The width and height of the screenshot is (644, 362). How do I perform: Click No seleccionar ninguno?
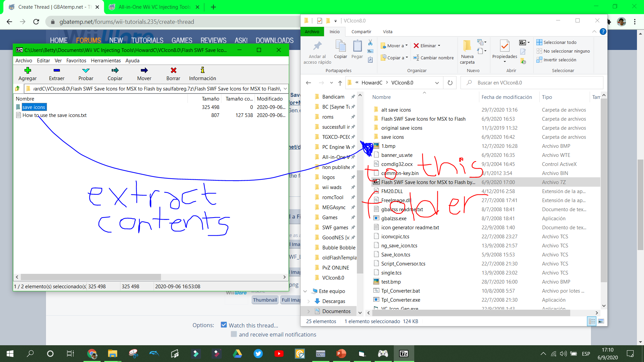coord(563,51)
